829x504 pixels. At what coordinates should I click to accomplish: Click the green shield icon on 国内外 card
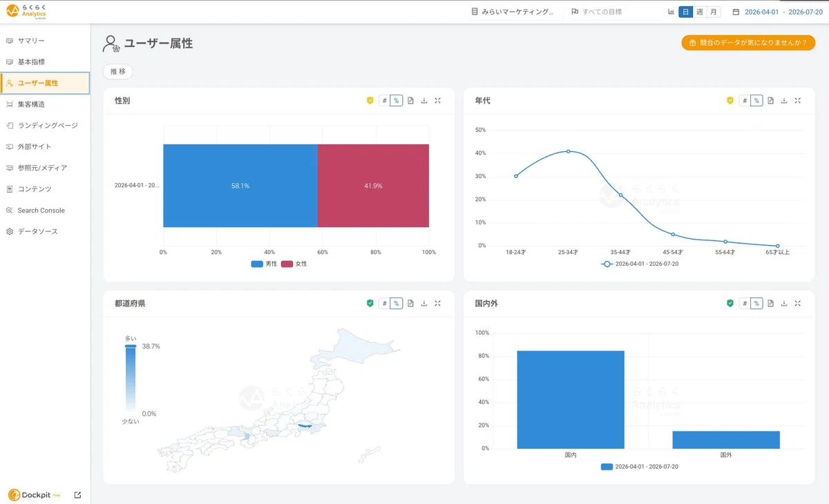(730, 303)
